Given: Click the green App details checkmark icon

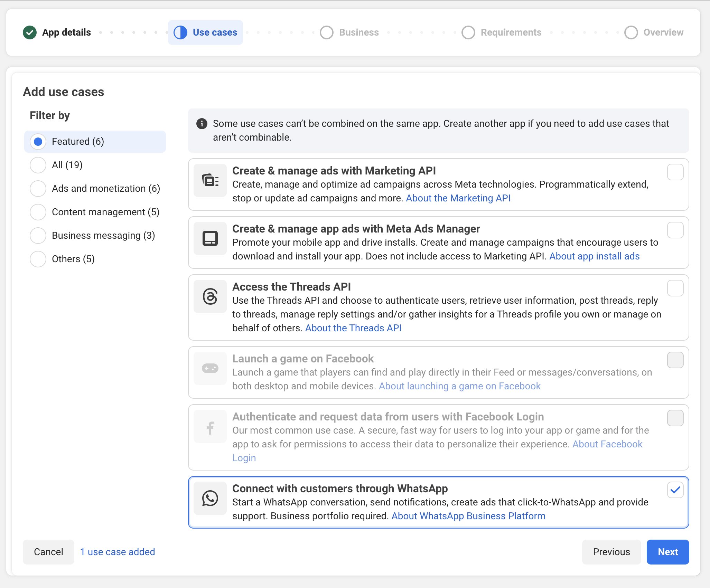Looking at the screenshot, I should (x=30, y=32).
